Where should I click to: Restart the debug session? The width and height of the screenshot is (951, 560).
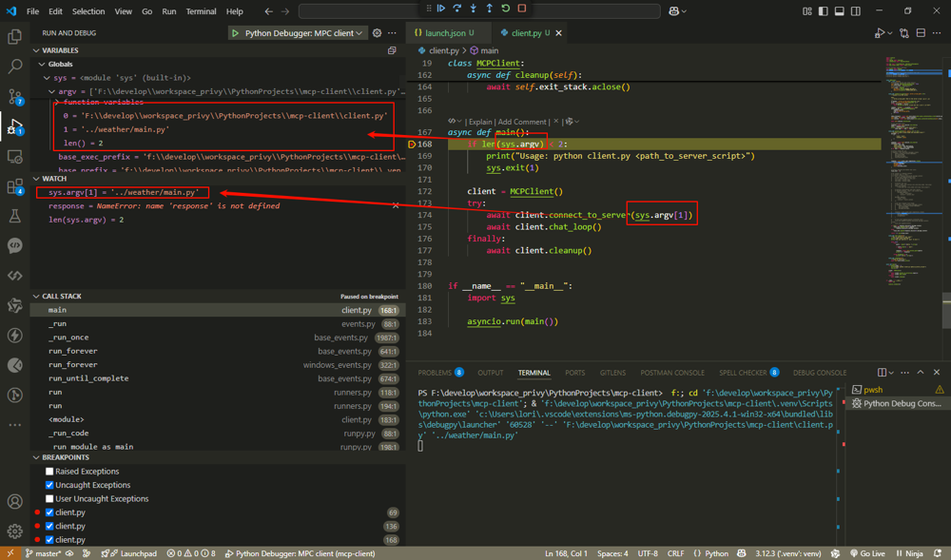tap(506, 9)
